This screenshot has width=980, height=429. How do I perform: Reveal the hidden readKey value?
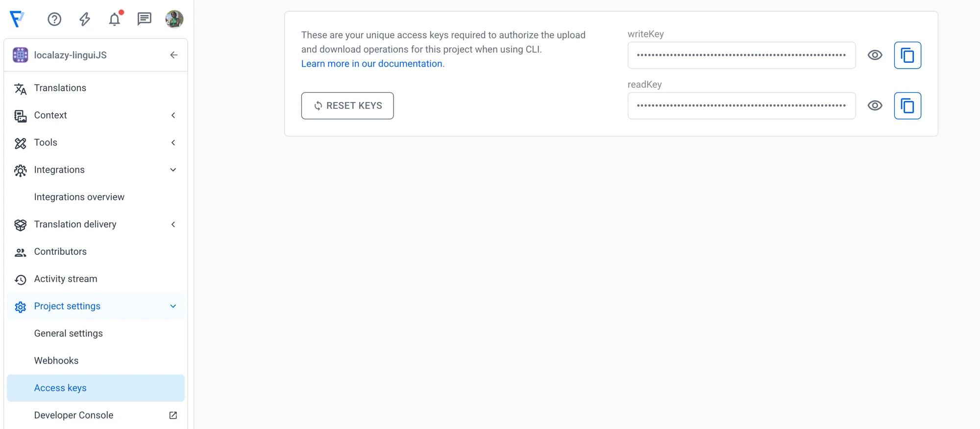pos(875,106)
